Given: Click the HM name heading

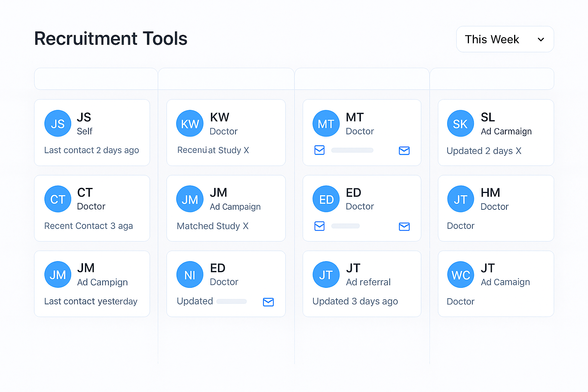Looking at the screenshot, I should (490, 192).
